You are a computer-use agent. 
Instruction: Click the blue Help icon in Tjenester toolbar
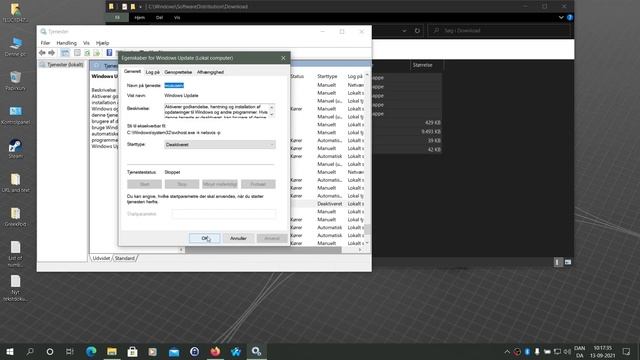click(x=109, y=53)
